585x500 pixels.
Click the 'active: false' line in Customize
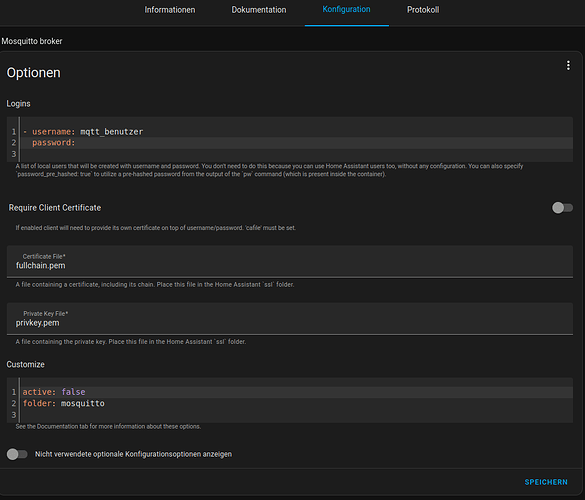pos(296,392)
